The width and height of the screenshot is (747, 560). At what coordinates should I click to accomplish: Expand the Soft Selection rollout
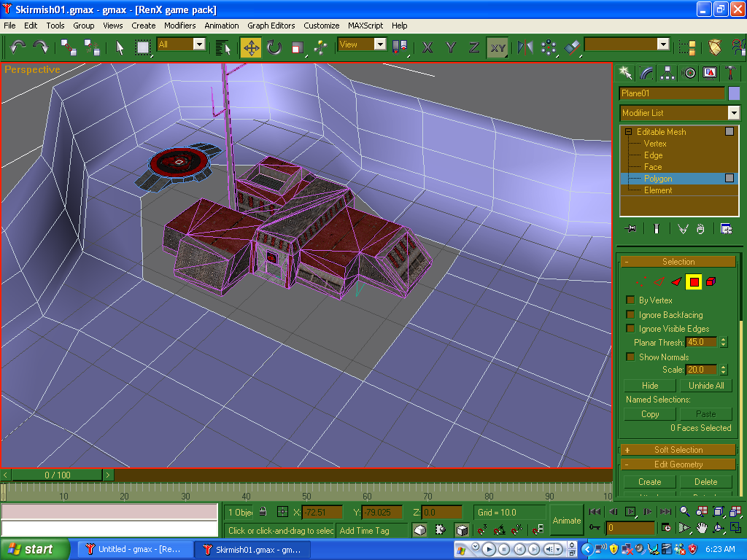pyautogui.click(x=678, y=450)
